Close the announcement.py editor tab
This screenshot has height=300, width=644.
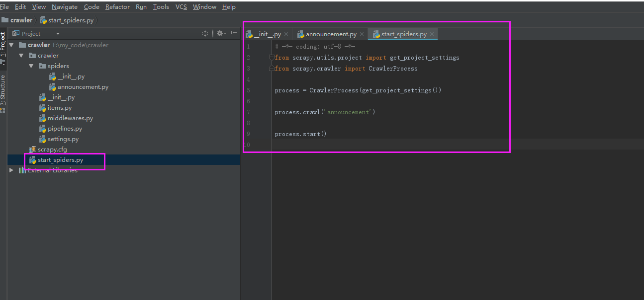coord(362,34)
